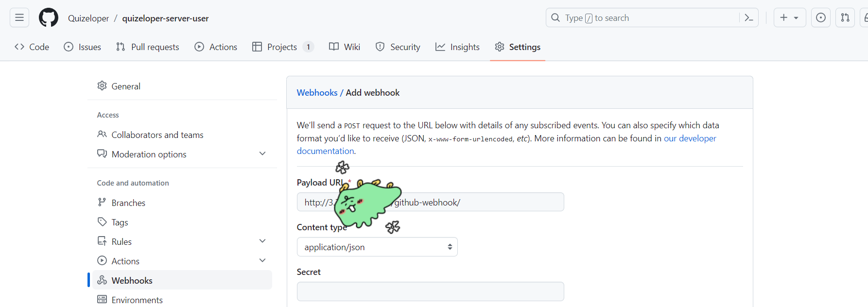Expand the Rules section chevron

(262, 241)
